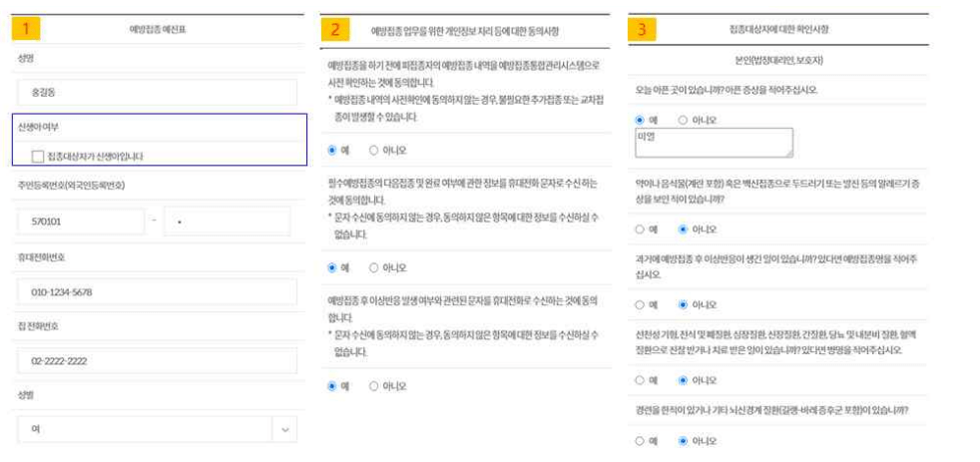Select 아니오 for adverse reaction text message consent

tap(374, 386)
